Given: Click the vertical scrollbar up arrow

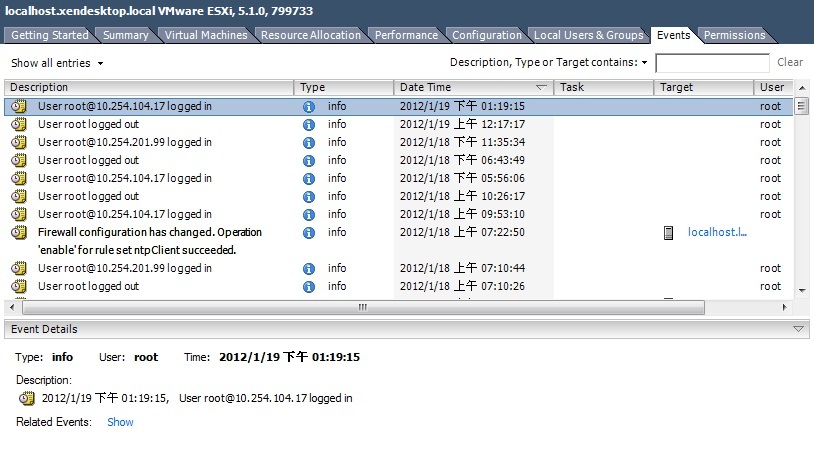Looking at the screenshot, I should coord(802,88).
